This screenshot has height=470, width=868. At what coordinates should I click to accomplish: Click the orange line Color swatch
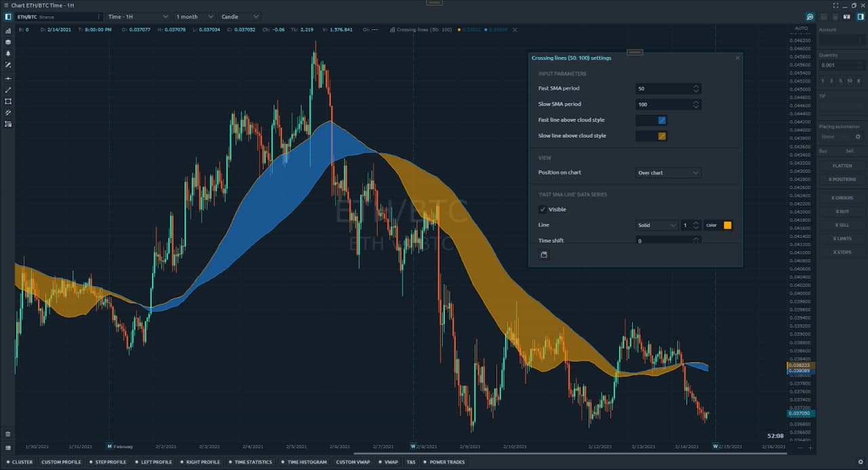click(728, 225)
